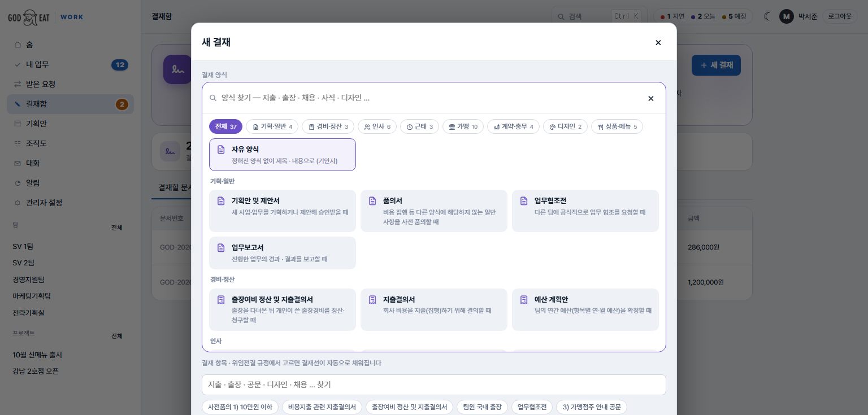Click the 관리자 설정 gear icon
Screen dimensions: 868x415
click(x=18, y=203)
